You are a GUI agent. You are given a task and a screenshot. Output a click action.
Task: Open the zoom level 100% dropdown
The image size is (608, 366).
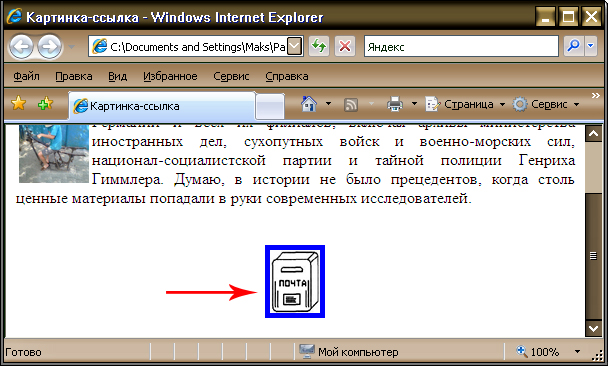pyautogui.click(x=578, y=352)
